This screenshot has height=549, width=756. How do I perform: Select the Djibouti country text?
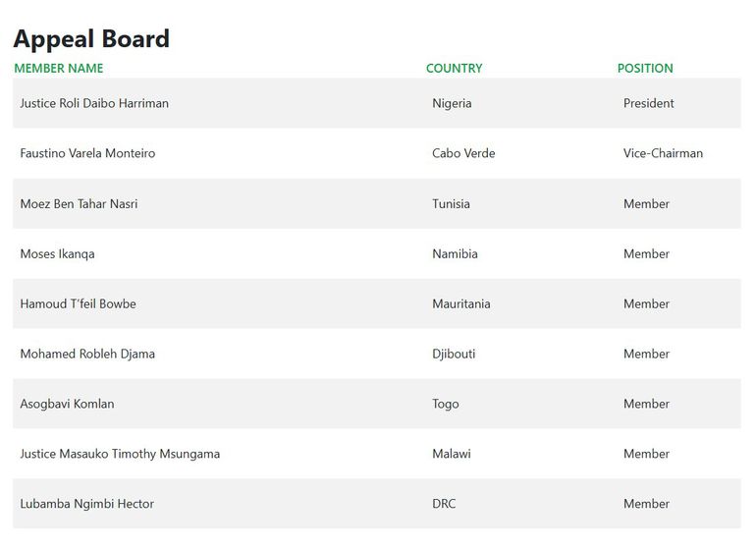(x=454, y=355)
